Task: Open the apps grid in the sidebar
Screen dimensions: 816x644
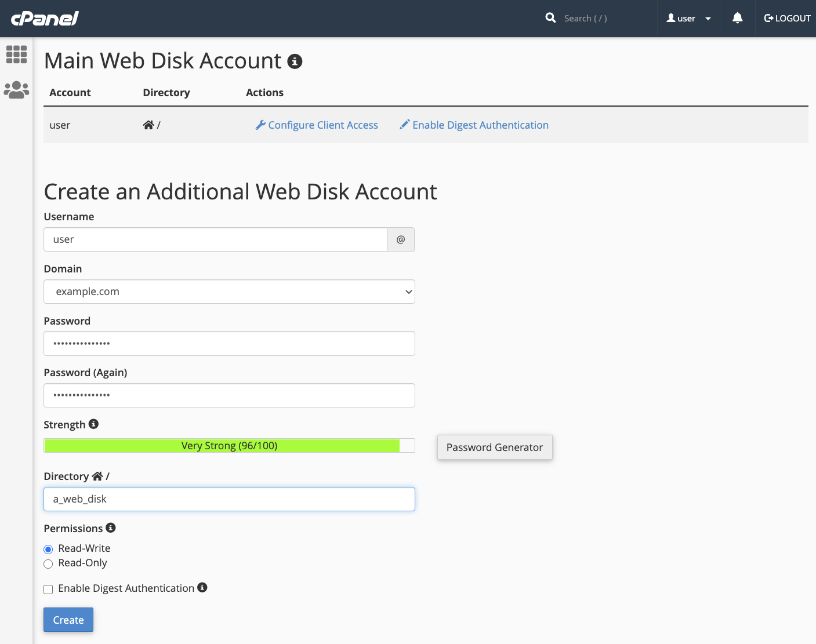Action: point(16,54)
